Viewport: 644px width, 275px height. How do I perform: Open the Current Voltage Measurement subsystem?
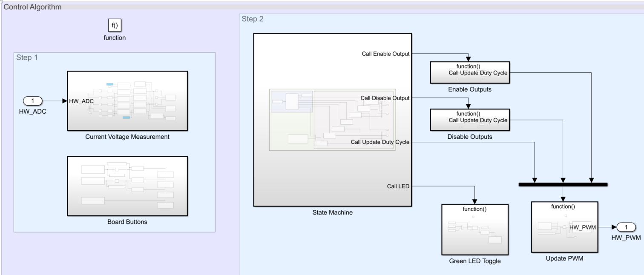[127, 100]
